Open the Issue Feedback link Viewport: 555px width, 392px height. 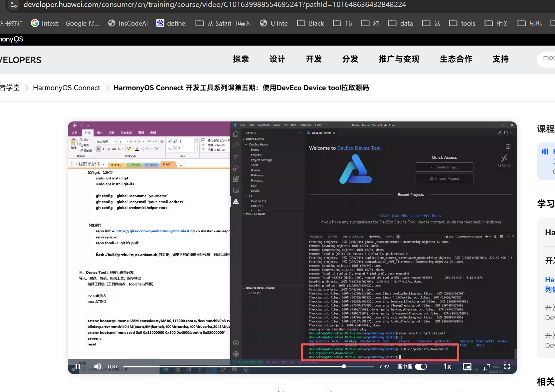pos(427,216)
